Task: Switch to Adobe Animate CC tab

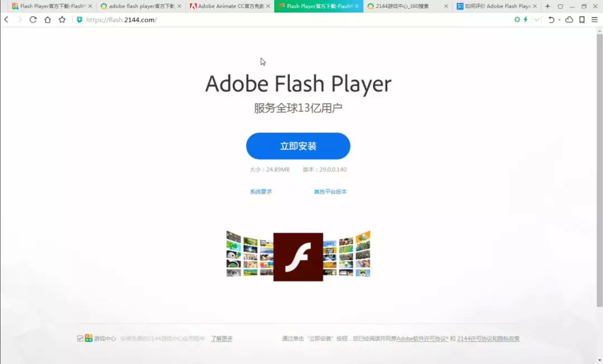Action: [x=230, y=6]
